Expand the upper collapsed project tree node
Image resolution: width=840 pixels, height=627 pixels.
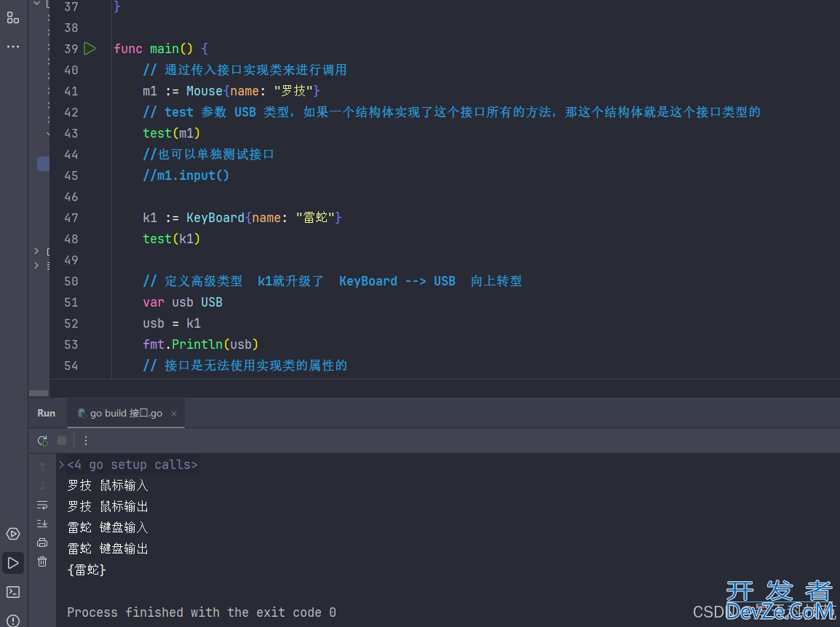tap(36, 251)
